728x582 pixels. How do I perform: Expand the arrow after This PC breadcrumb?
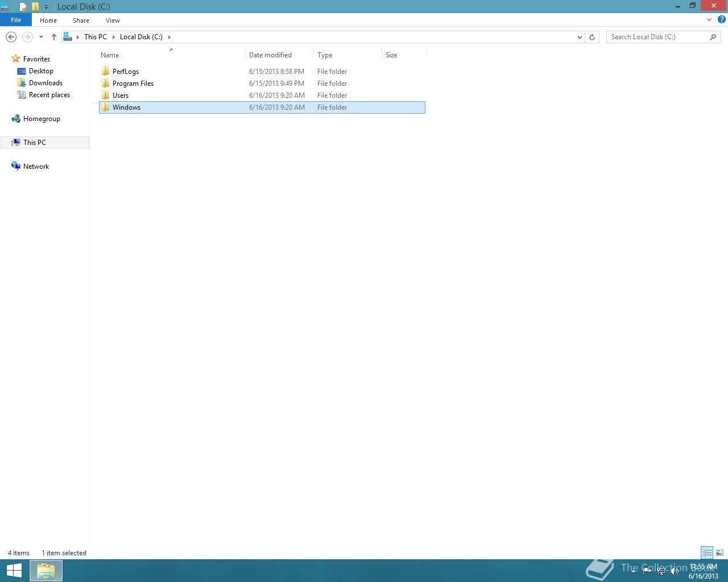point(114,37)
